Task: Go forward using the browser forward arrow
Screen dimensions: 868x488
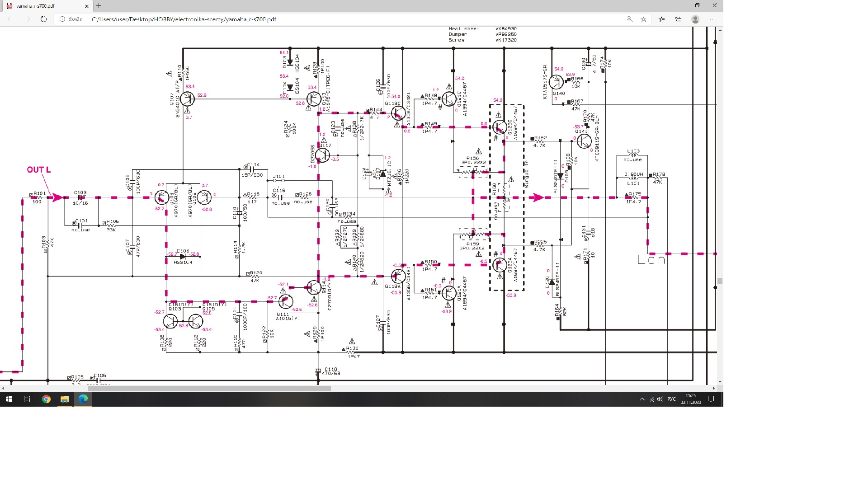Action: tap(28, 19)
